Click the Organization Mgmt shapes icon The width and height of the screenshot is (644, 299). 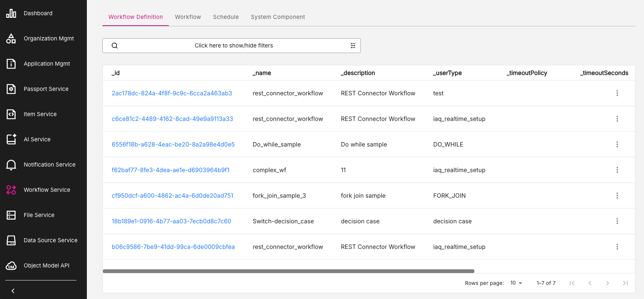(11, 39)
